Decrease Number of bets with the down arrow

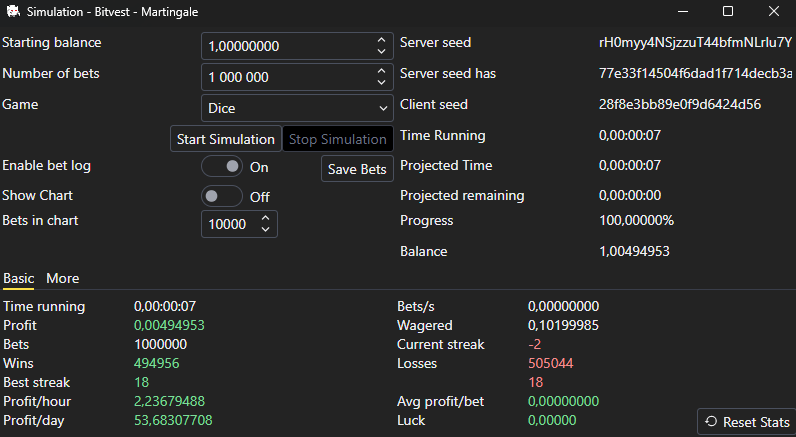(x=381, y=82)
